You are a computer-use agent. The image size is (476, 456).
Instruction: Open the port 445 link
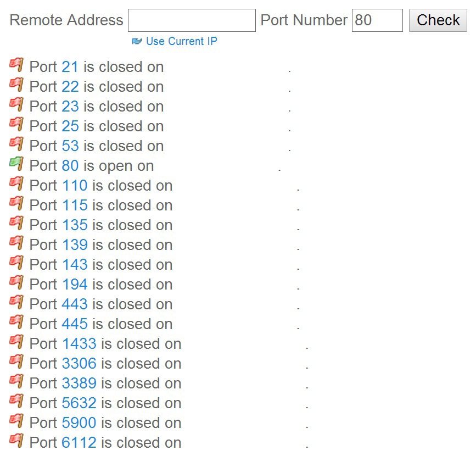pyautogui.click(x=75, y=324)
